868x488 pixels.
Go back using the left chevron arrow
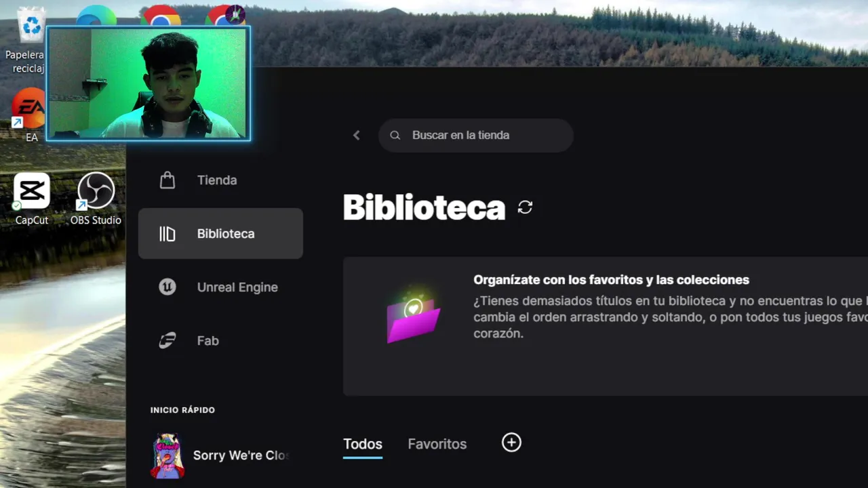coord(357,136)
